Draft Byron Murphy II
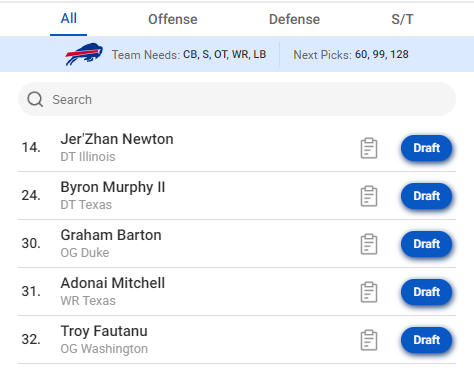 (426, 196)
